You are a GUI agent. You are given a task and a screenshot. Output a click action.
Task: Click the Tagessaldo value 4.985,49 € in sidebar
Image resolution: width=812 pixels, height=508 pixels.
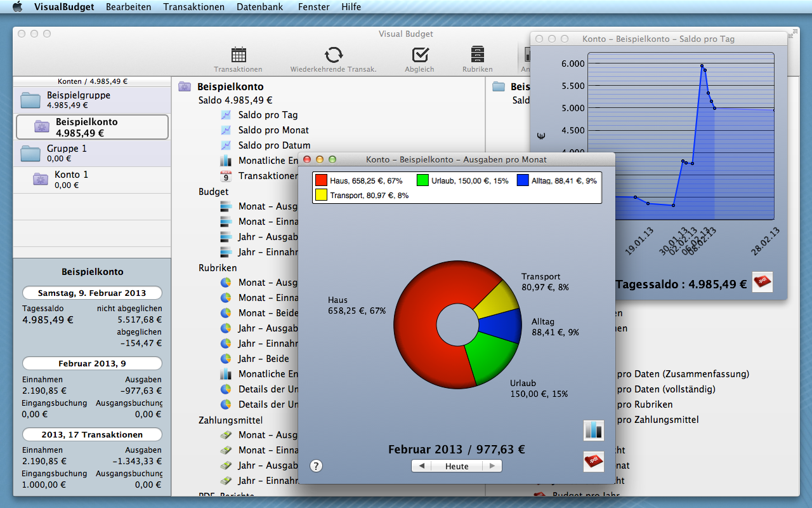click(x=48, y=320)
